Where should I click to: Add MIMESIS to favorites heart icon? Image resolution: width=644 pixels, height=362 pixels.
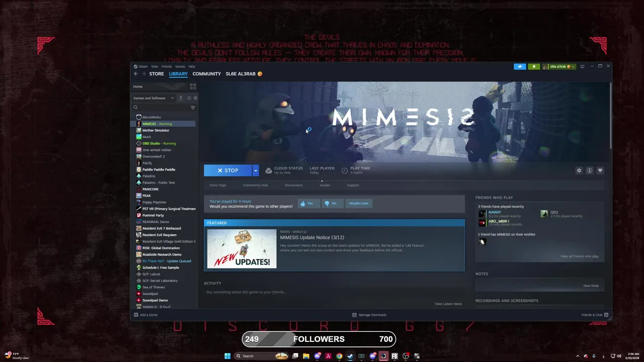point(600,170)
